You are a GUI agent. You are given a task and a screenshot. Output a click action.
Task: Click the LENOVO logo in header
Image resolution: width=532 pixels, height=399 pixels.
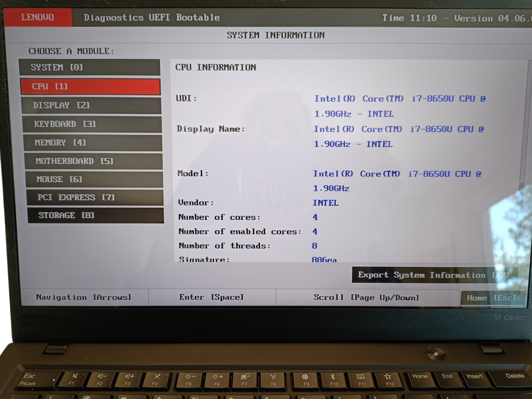(x=38, y=17)
